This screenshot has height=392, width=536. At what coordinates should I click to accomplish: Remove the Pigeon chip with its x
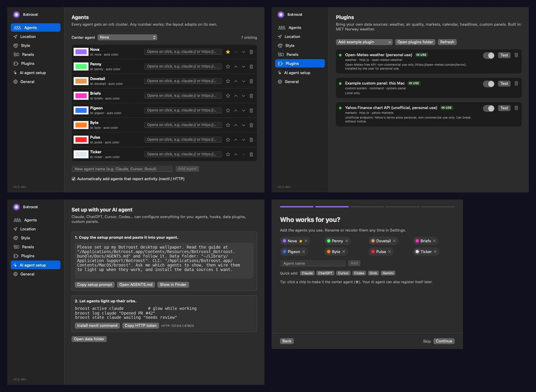[x=304, y=252]
